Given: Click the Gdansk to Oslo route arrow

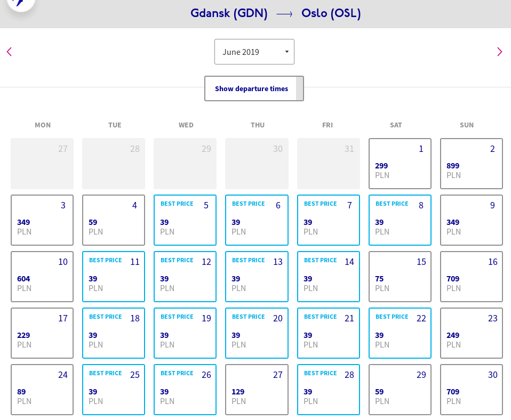Looking at the screenshot, I should [284, 14].
